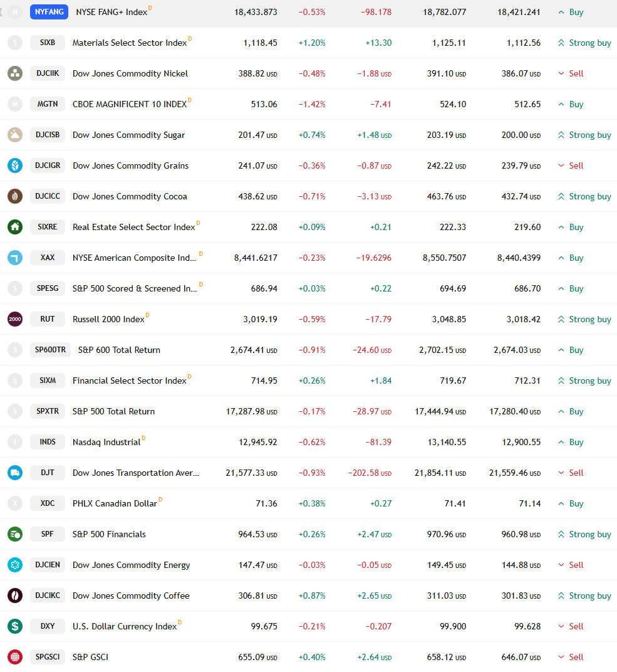Click the CBOE Magnificent 10 placeholder icon
The height and width of the screenshot is (672, 617).
tap(15, 104)
